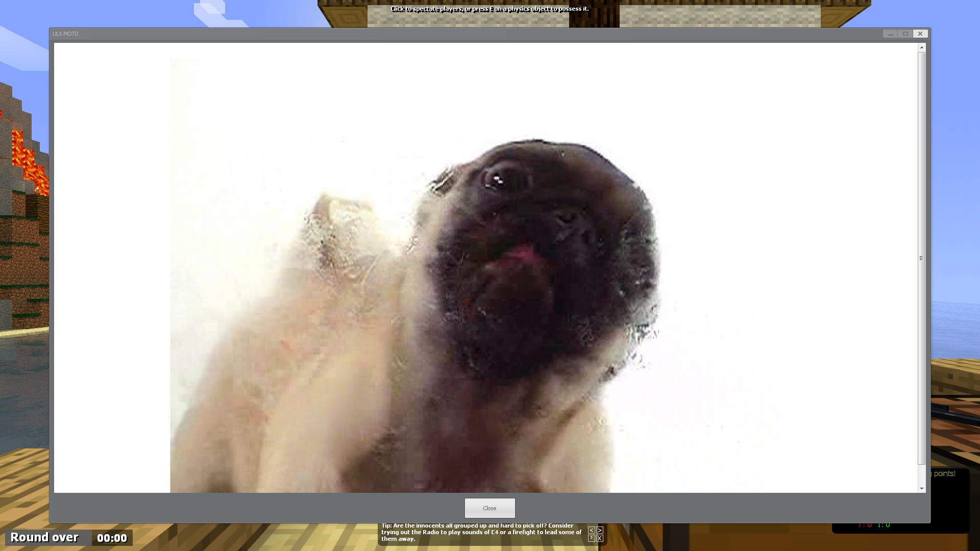Screen dimensions: 980x551
Task: Click the scrollbar down arrow in MOTD
Action: coord(921,489)
